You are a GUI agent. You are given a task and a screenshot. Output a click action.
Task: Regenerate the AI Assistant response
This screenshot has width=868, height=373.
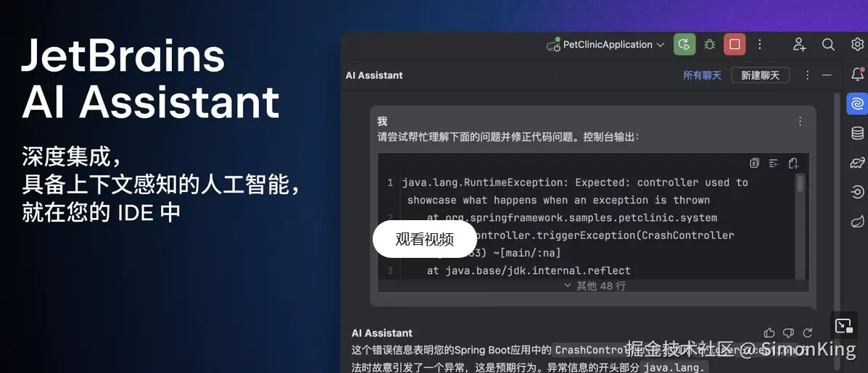coord(807,332)
